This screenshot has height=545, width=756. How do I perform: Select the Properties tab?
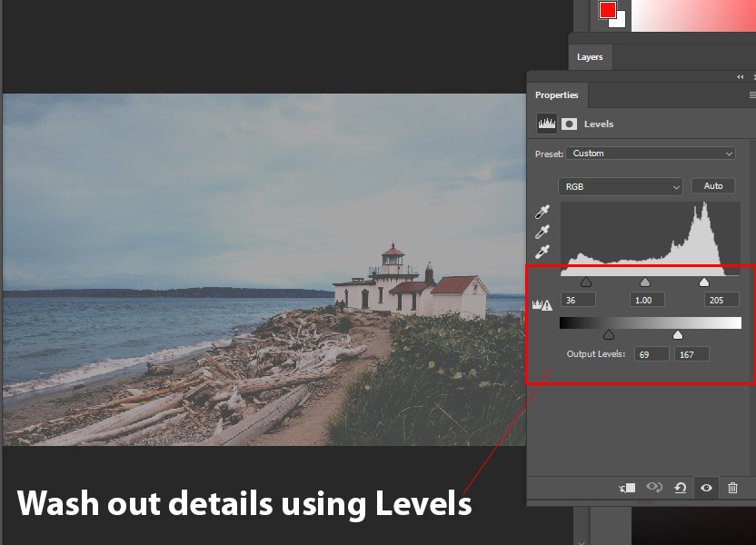[556, 95]
